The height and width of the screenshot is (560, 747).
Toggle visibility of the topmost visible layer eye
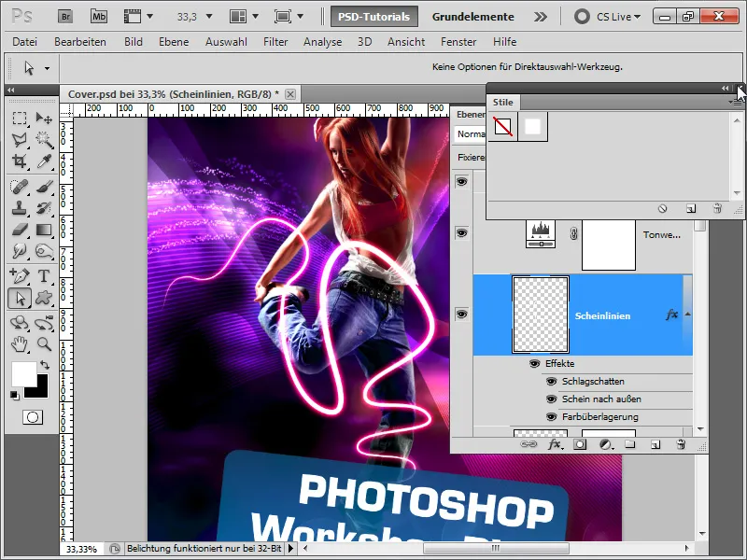461,181
